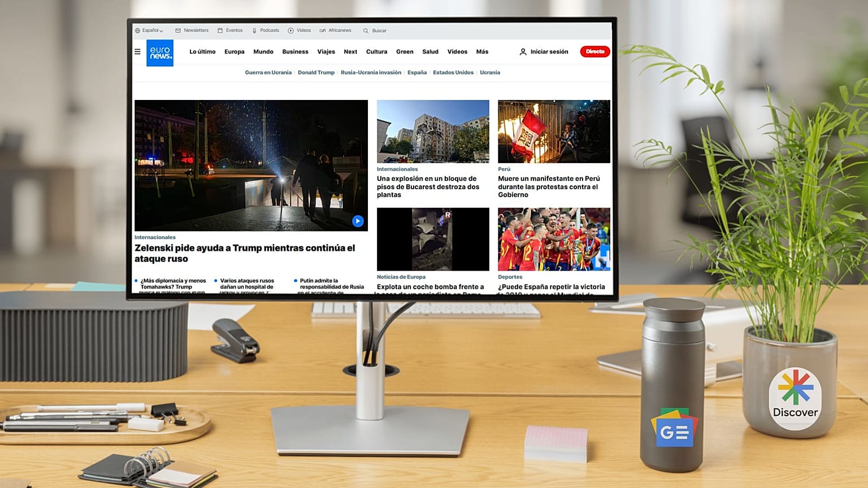Expand the Más menu

pyautogui.click(x=482, y=52)
